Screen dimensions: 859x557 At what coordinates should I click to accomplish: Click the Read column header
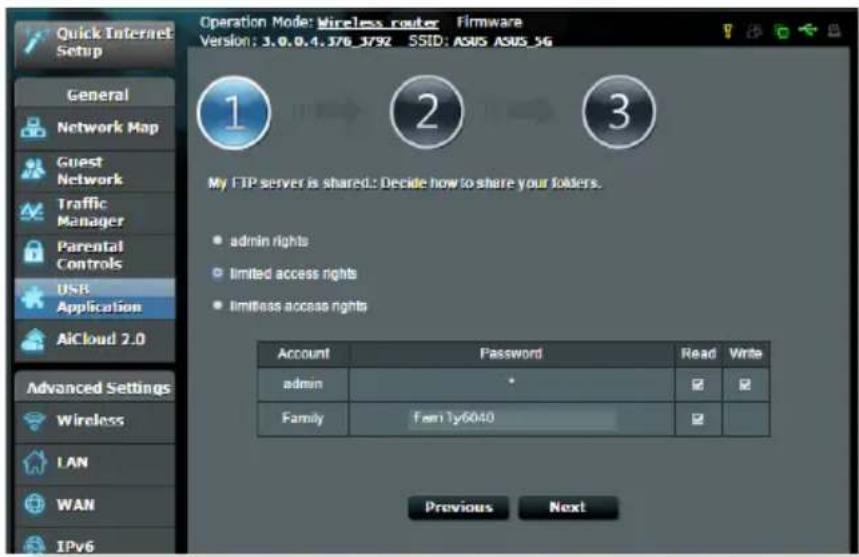tap(698, 354)
